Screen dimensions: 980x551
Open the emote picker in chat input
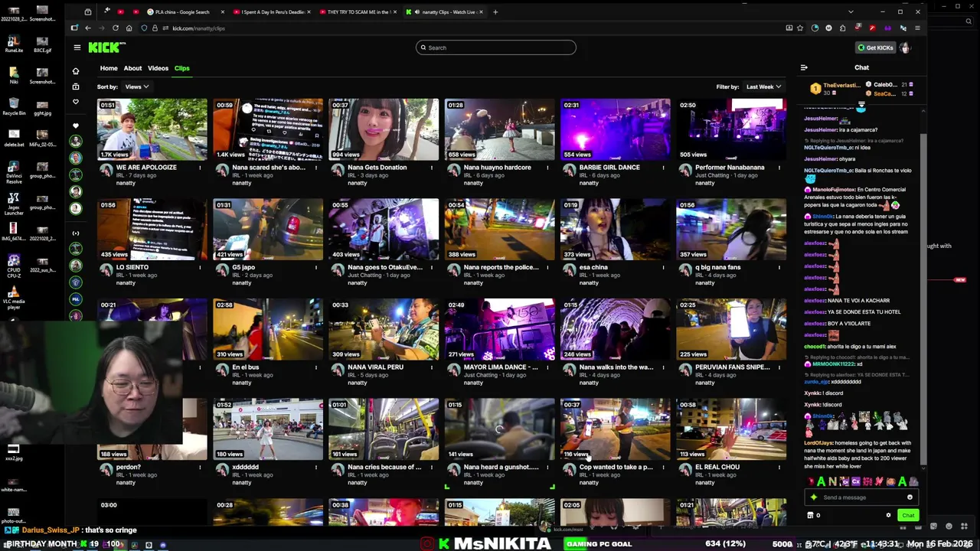(x=910, y=497)
